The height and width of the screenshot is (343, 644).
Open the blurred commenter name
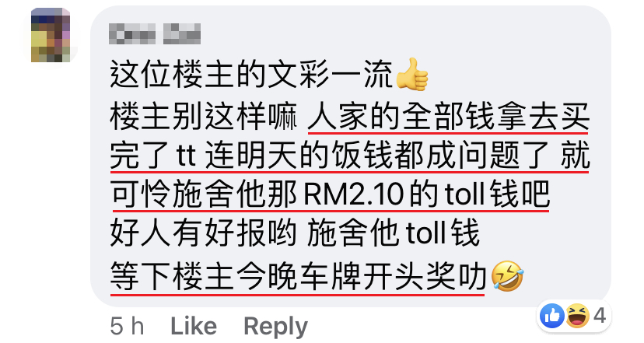click(x=155, y=33)
